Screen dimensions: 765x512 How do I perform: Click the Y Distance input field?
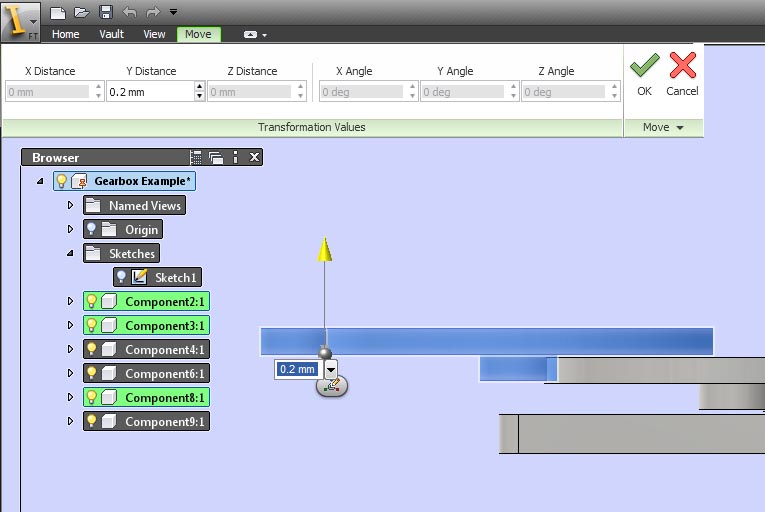point(150,92)
